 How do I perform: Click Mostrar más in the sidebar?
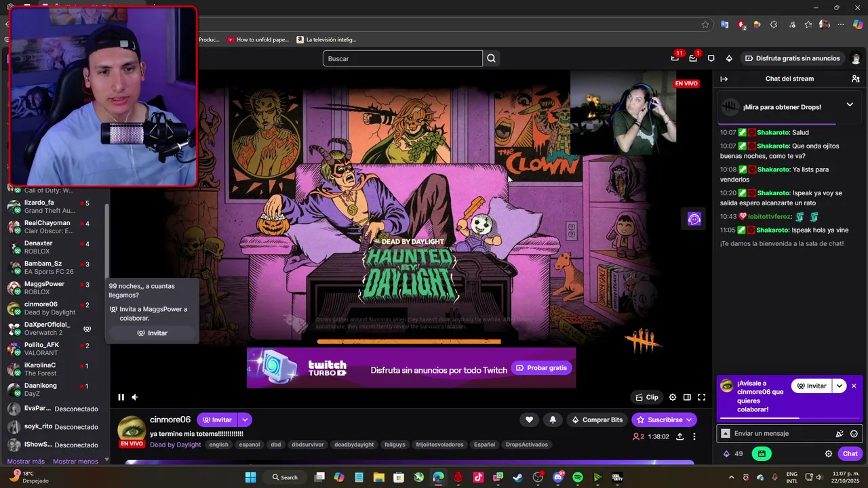[x=26, y=462]
